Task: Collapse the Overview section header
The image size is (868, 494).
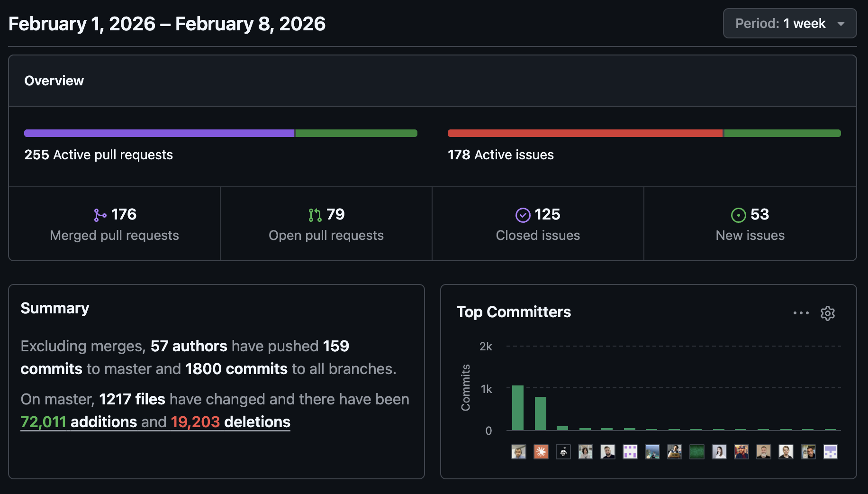Action: 54,81
